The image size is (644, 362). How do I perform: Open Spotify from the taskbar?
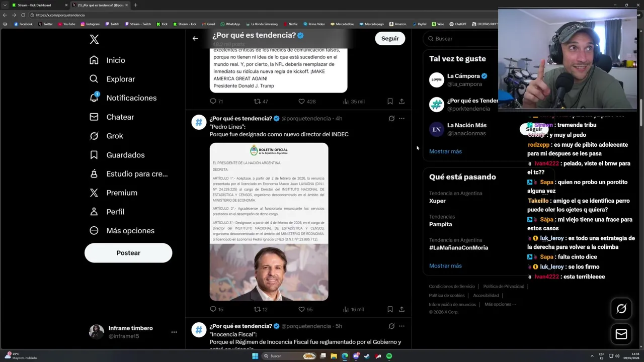pos(389,356)
